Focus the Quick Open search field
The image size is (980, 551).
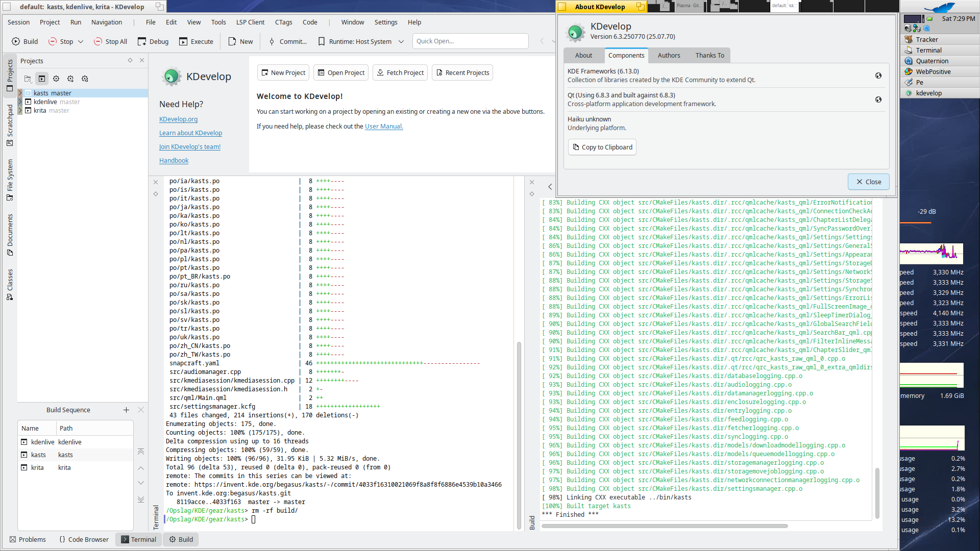[x=470, y=41]
